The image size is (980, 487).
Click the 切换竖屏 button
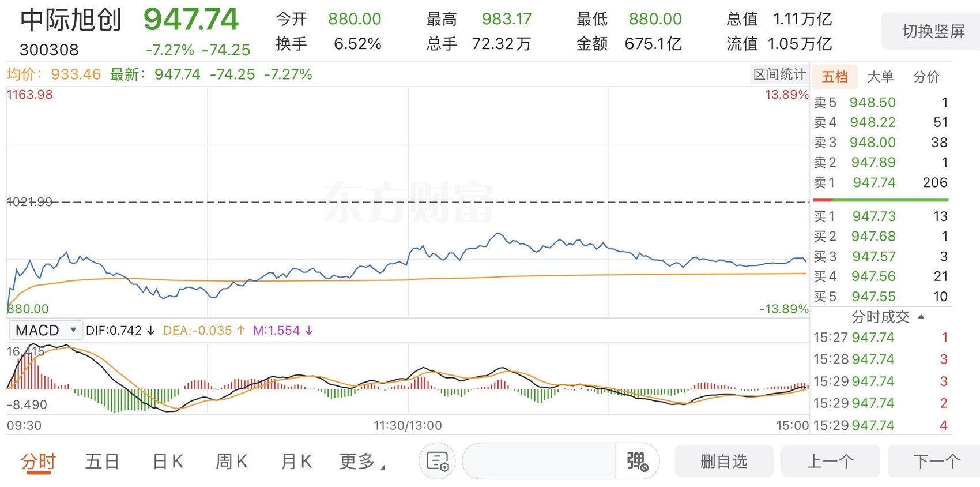point(933,31)
